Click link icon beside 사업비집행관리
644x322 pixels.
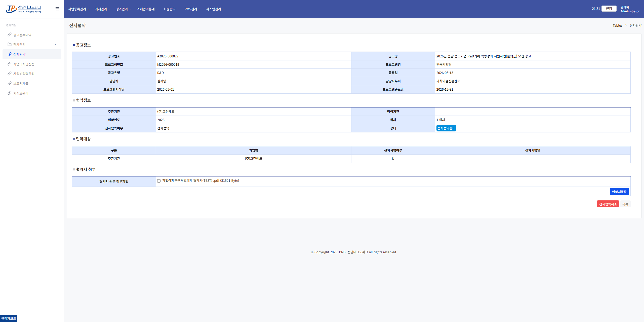(10, 74)
